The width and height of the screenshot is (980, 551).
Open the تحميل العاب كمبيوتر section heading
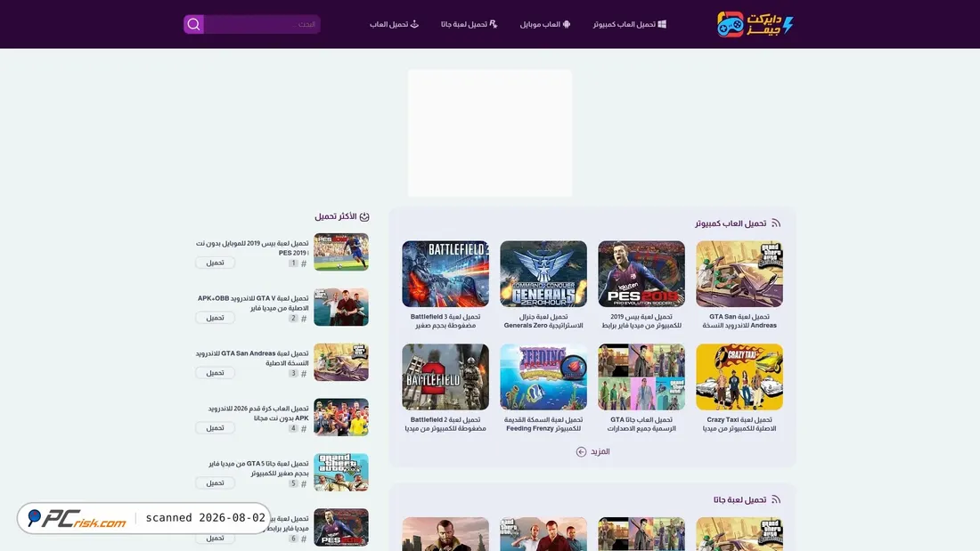[x=731, y=223]
